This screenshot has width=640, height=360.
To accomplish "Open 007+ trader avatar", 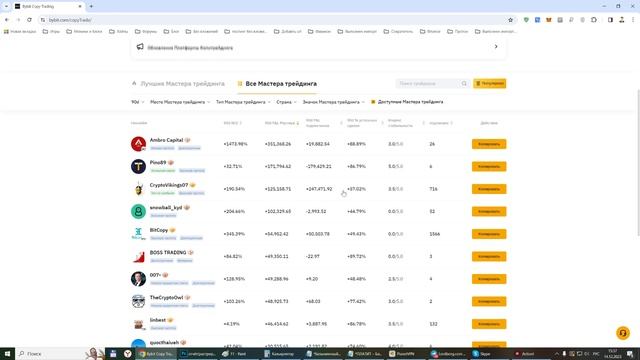I will pyautogui.click(x=138, y=279).
